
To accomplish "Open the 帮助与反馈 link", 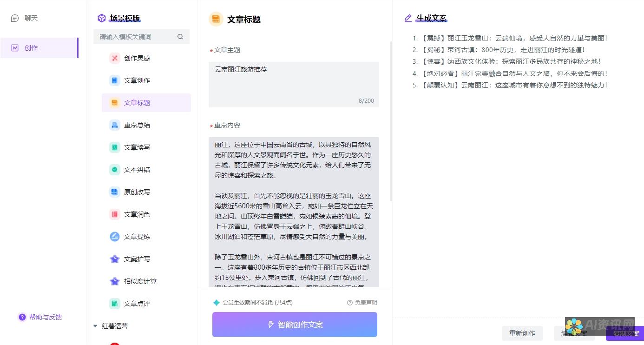I will (x=46, y=317).
